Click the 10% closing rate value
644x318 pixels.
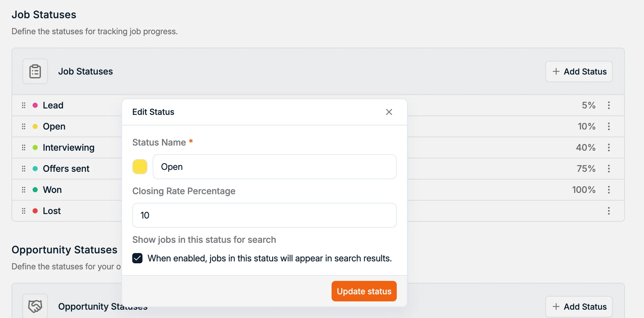586,126
